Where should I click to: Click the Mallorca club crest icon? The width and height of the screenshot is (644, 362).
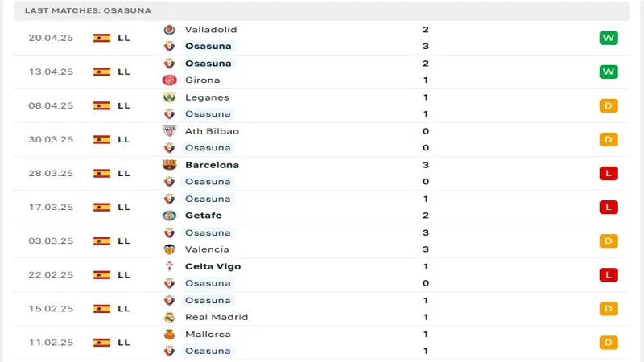[169, 334]
